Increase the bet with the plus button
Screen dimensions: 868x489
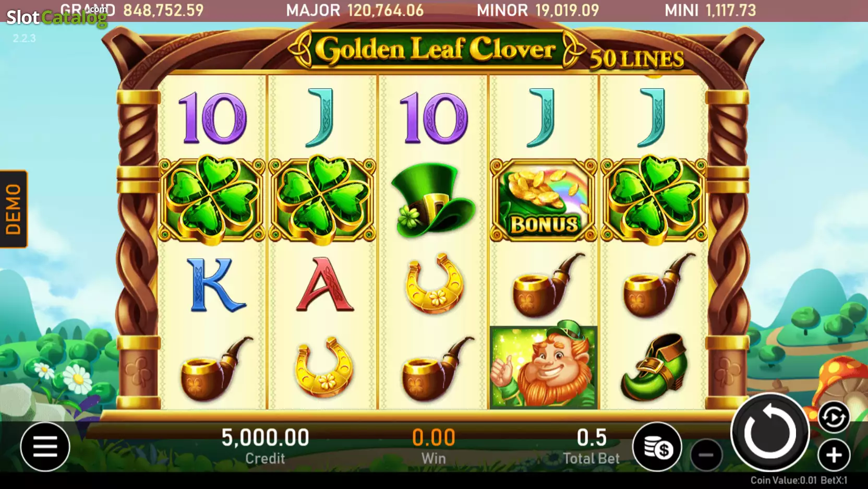(x=834, y=455)
